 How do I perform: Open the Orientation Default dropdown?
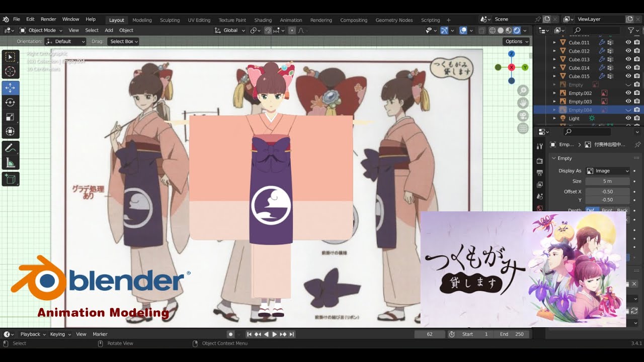coord(65,42)
